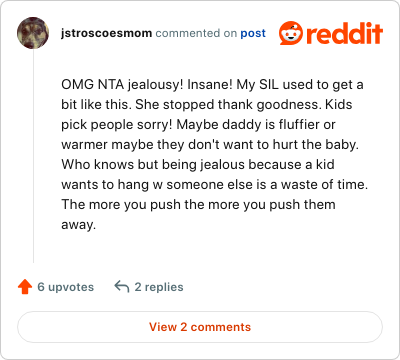Collapse the comment using the vertical thread line
Image resolution: width=400 pixels, height=360 pixels.
pyautogui.click(x=33, y=156)
